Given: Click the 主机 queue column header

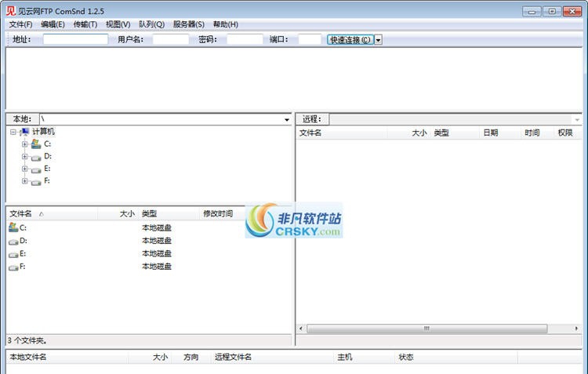Looking at the screenshot, I should click(x=363, y=357).
